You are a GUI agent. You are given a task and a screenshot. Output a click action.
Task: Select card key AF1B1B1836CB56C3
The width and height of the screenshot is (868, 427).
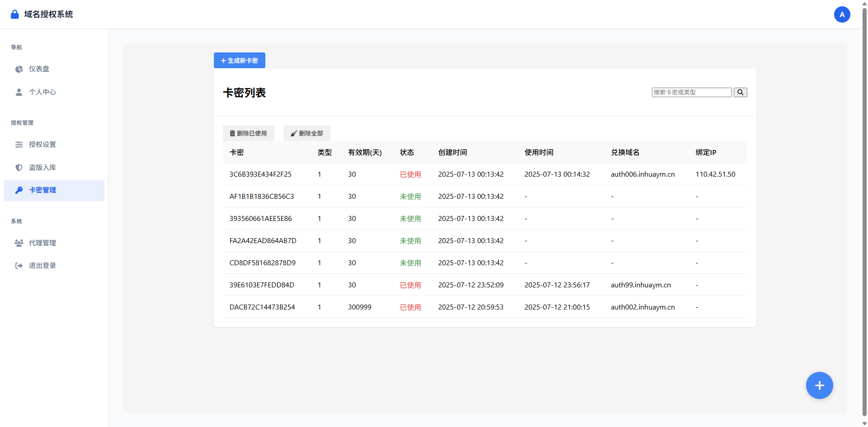[x=262, y=197]
